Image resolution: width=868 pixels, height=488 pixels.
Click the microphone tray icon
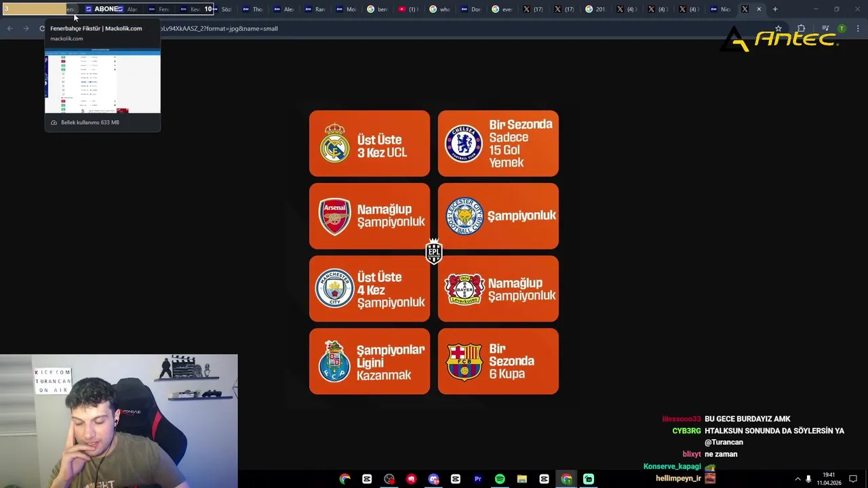click(808, 479)
